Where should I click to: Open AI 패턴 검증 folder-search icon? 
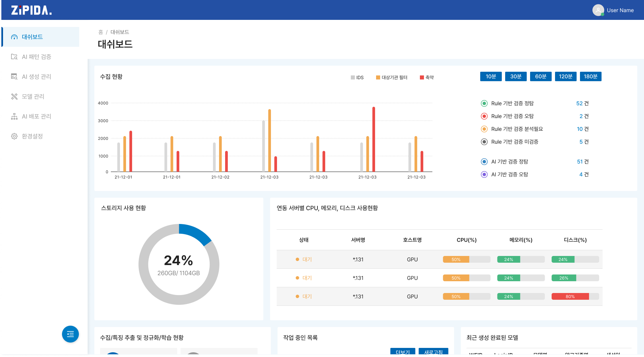click(x=14, y=57)
